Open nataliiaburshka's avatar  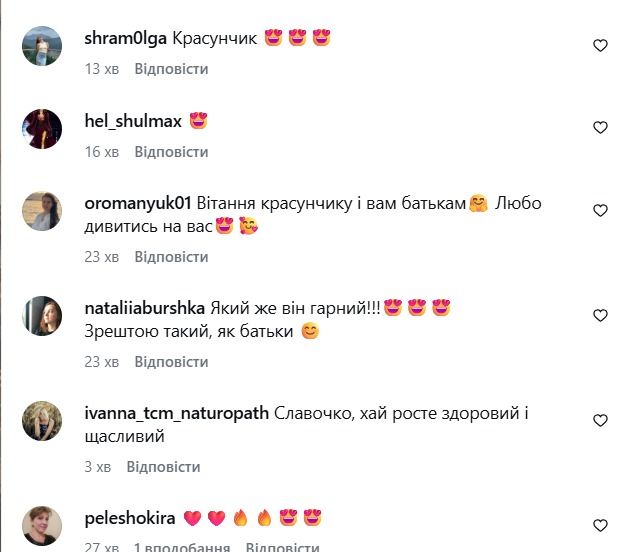42,316
